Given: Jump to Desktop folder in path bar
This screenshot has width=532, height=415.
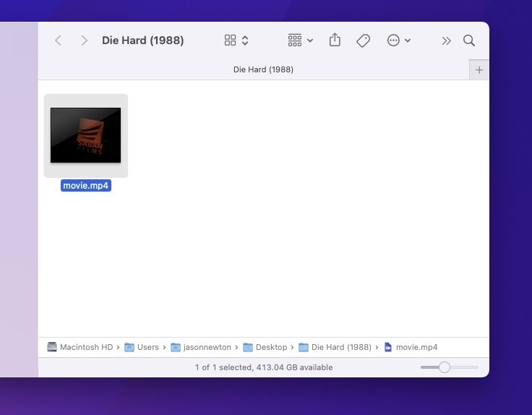Looking at the screenshot, I should [265, 347].
